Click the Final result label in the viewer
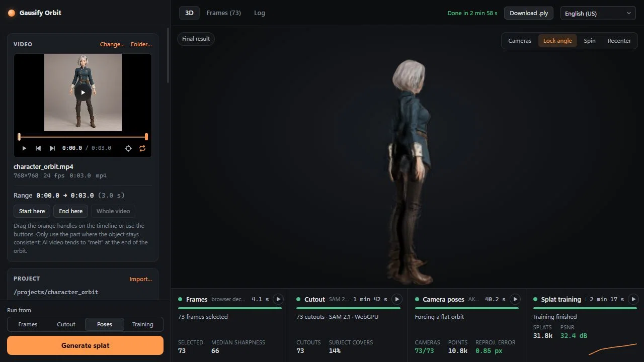This screenshot has height=362, width=644. (x=196, y=39)
